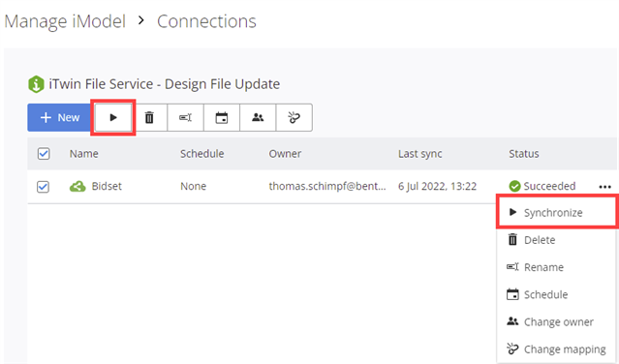Click the Succeeded status text
This screenshot has width=619, height=364.
pos(549,186)
